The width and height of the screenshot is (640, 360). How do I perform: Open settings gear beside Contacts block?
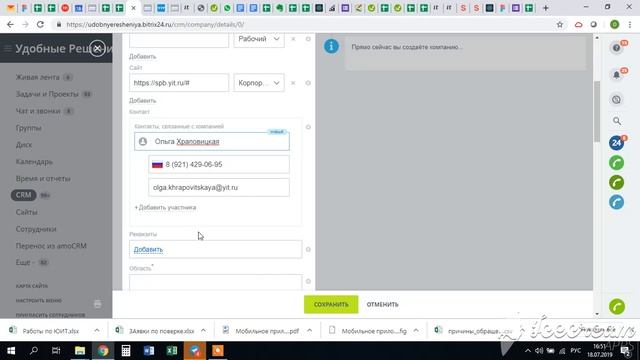pyautogui.click(x=308, y=127)
